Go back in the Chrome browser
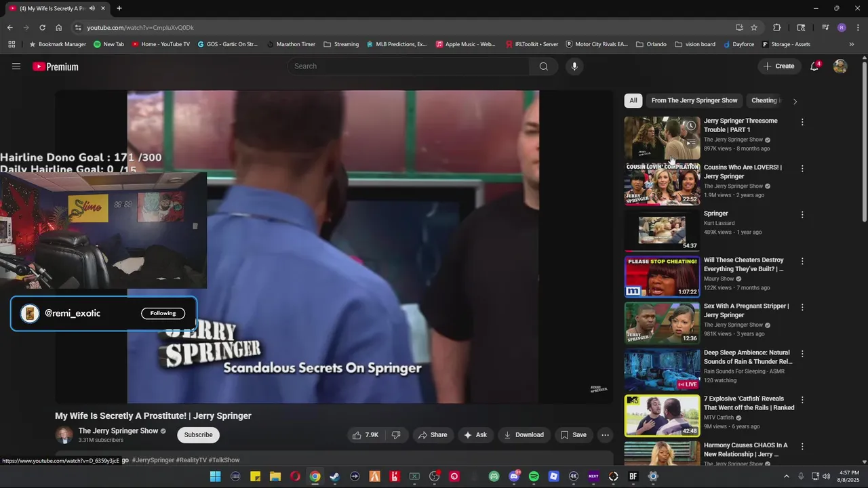The image size is (868, 488). click(x=9, y=28)
